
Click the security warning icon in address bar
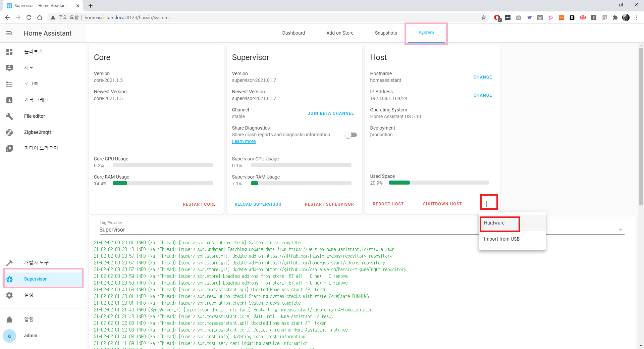pyautogui.click(x=53, y=17)
